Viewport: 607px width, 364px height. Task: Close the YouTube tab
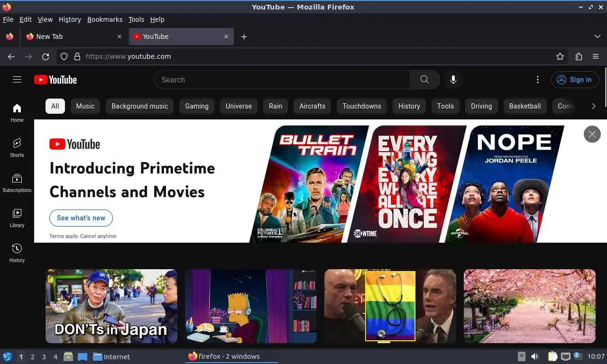click(x=226, y=36)
